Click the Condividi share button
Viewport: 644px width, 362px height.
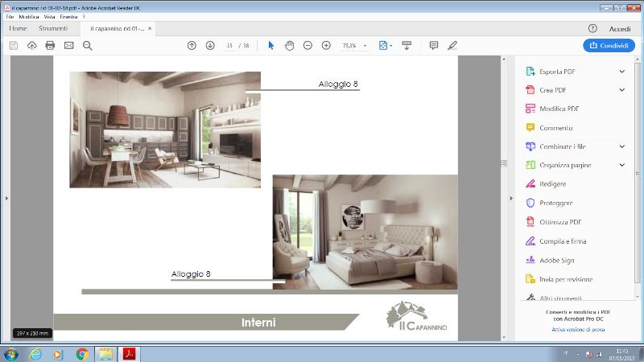pyautogui.click(x=605, y=46)
